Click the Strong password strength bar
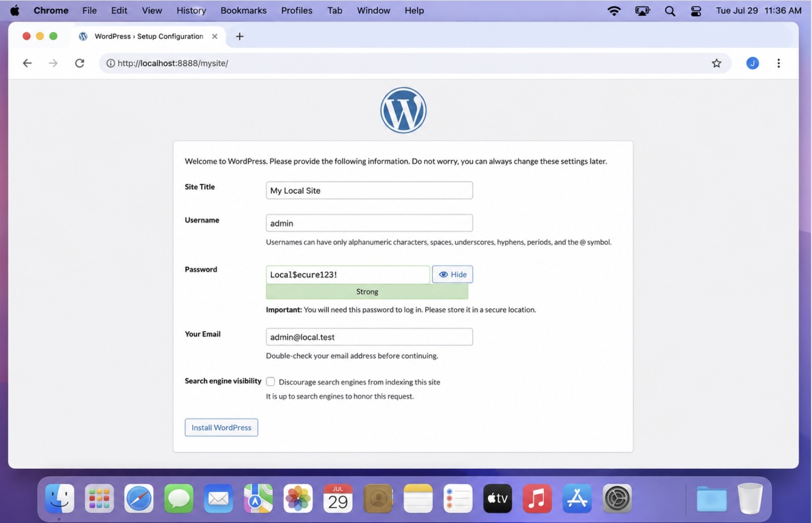Image resolution: width=812 pixels, height=523 pixels. pos(367,292)
